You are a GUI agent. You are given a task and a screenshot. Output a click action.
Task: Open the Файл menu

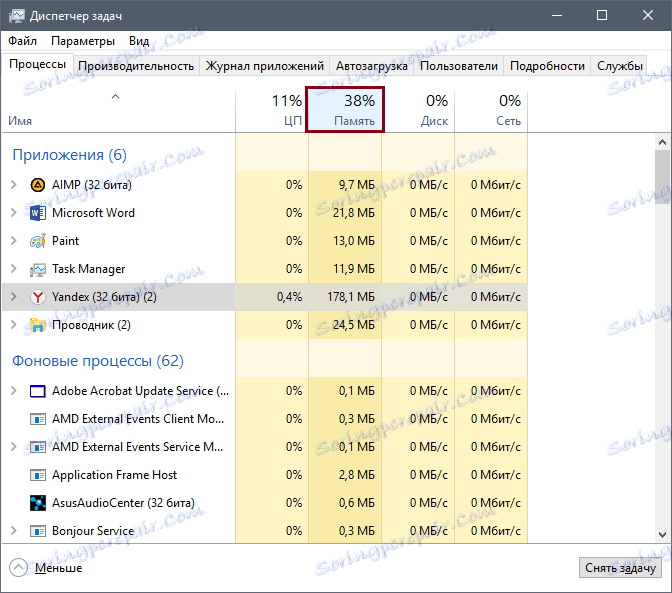pos(22,41)
